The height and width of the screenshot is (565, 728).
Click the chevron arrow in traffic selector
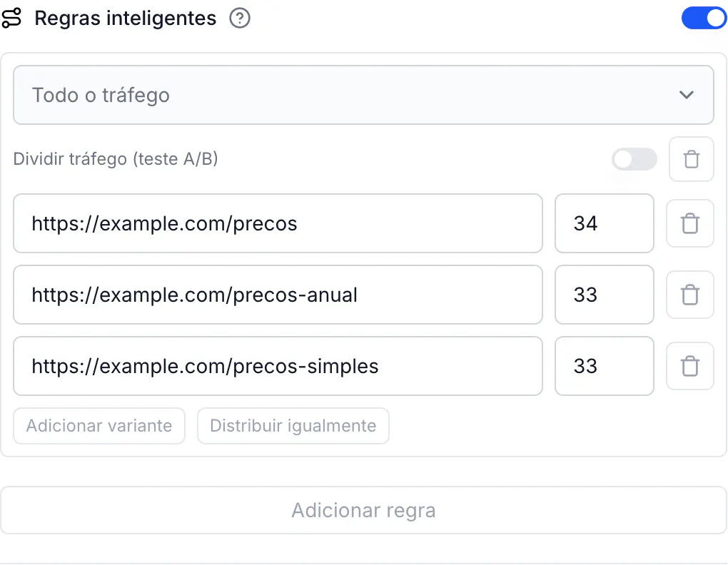[x=686, y=95]
